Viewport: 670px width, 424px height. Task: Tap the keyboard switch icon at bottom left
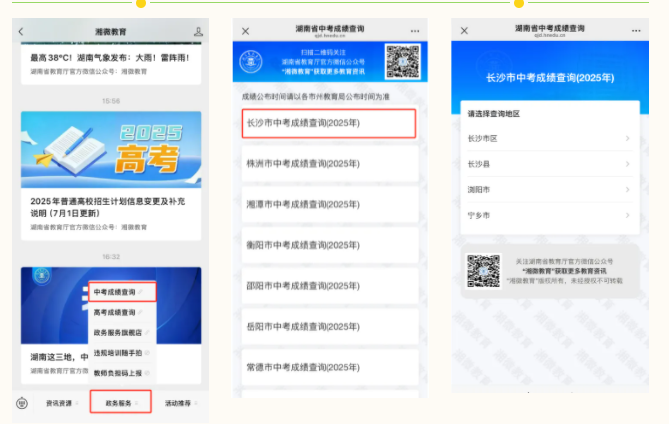(x=22, y=403)
